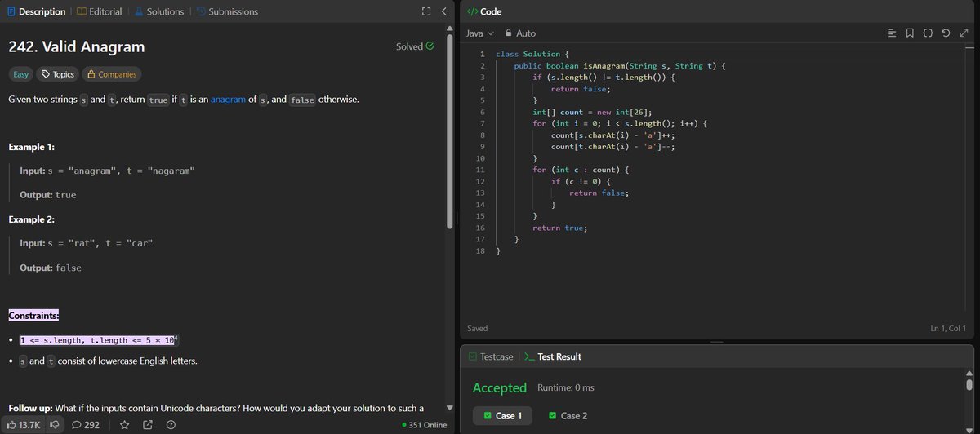Click the Code panel bracket icon
The width and height of the screenshot is (980, 434).
click(x=471, y=11)
